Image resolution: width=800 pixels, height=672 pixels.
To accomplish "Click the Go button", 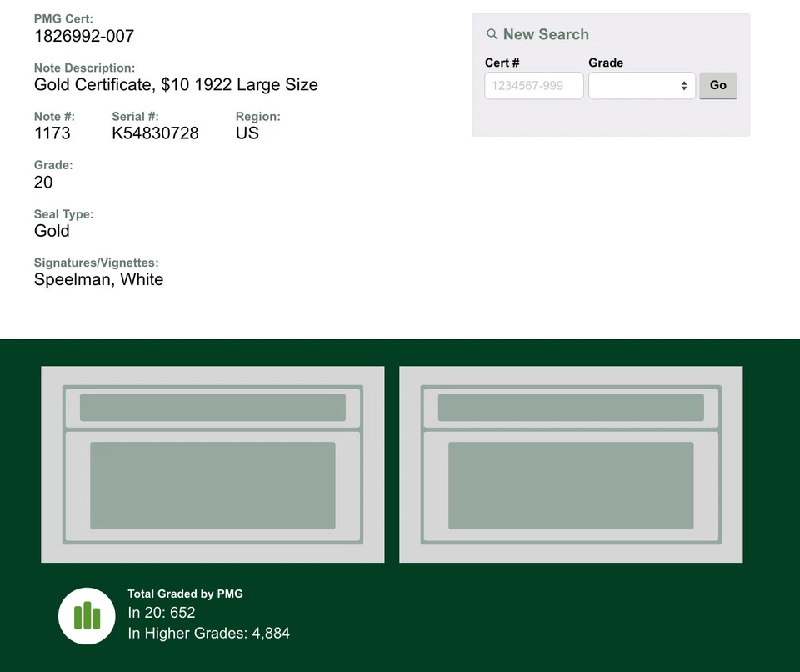I will tap(717, 85).
